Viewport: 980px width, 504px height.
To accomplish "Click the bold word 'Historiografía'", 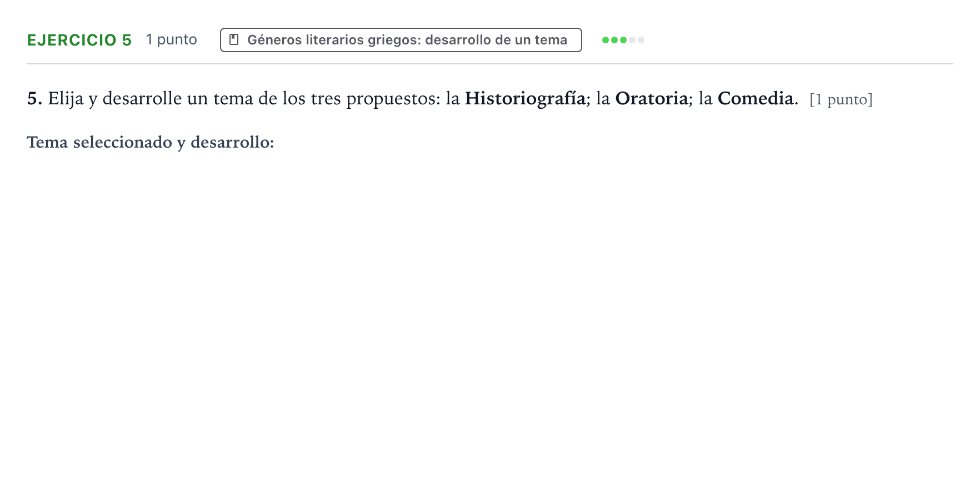I will click(x=525, y=99).
